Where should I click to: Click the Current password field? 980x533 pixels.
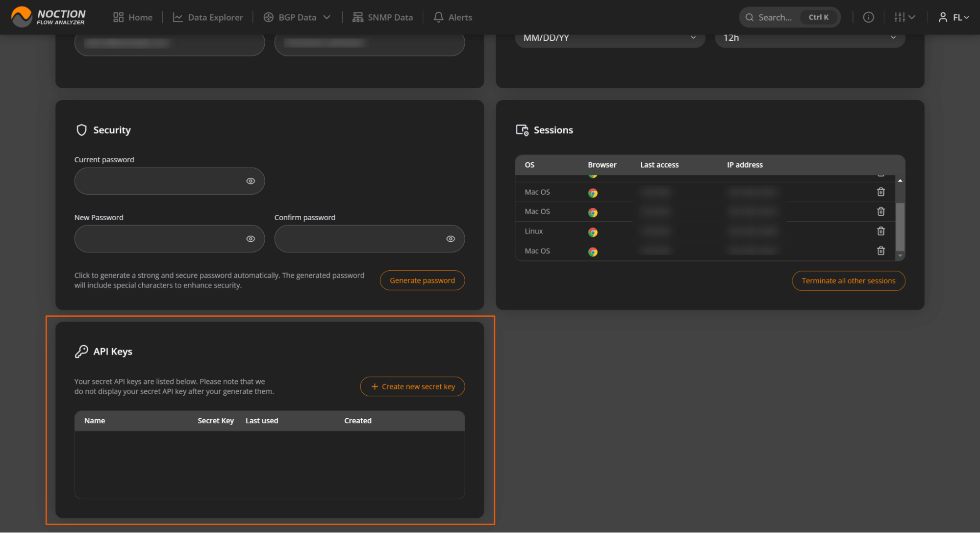(x=170, y=181)
